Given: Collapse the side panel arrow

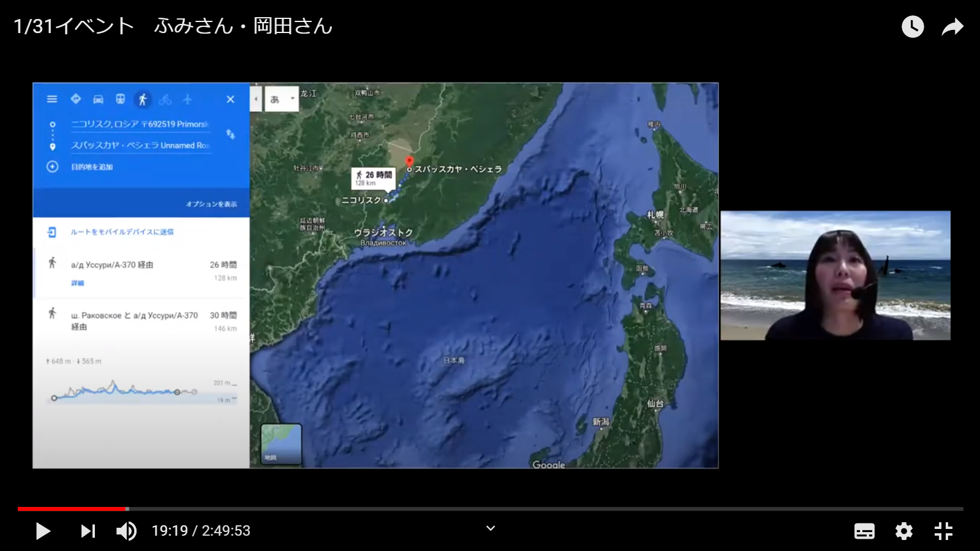Looking at the screenshot, I should [256, 99].
